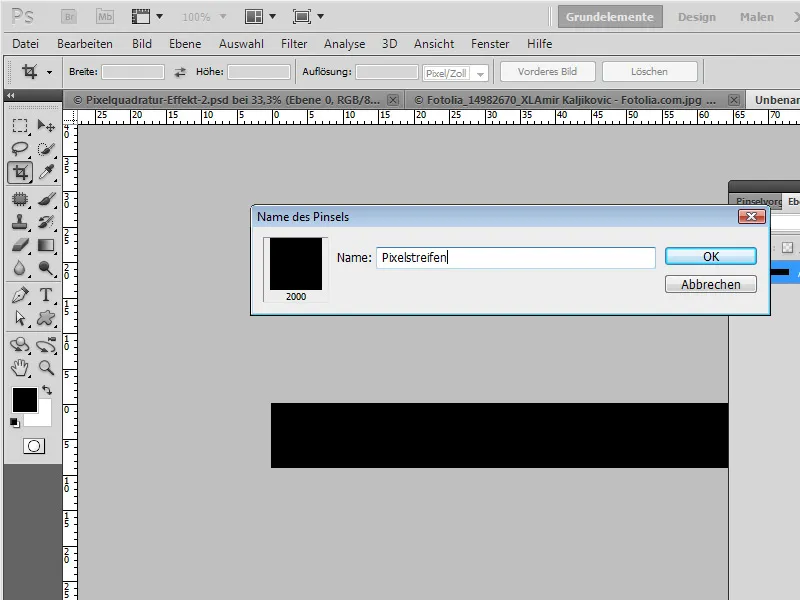Select the Zoom tool
The width and height of the screenshot is (800, 600).
[46, 368]
